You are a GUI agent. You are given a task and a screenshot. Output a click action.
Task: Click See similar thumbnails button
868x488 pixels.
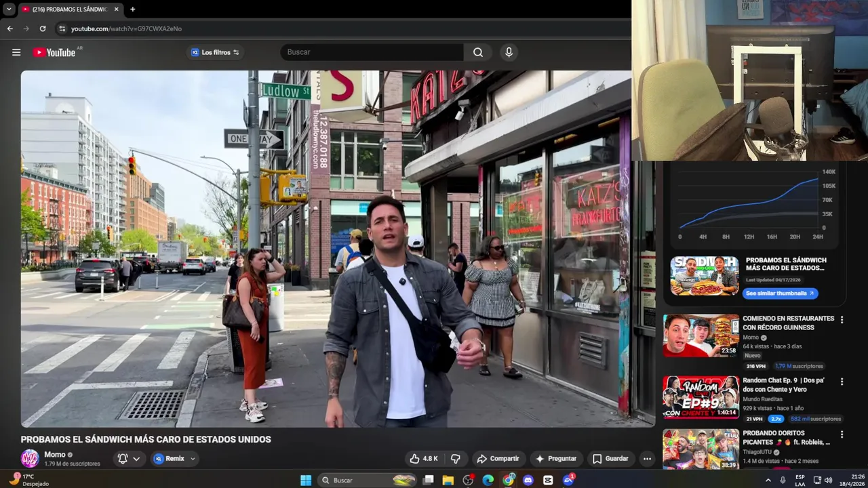pyautogui.click(x=781, y=293)
